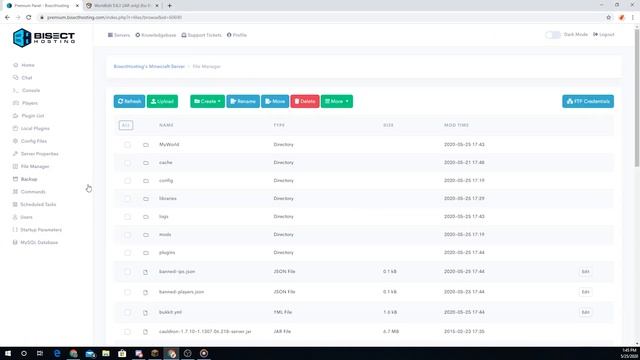Switch to the second browser tab
This screenshot has height=360, width=640.
(x=122, y=6)
